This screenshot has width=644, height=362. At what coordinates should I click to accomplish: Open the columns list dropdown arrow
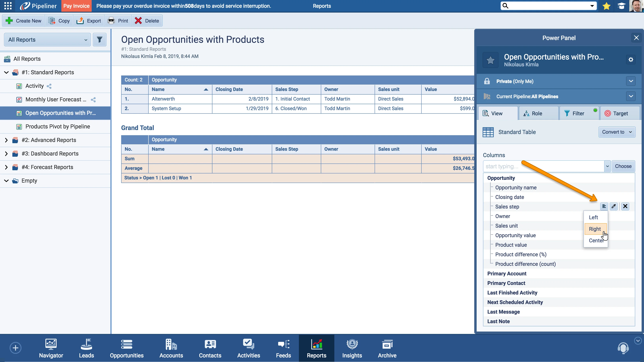(607, 166)
